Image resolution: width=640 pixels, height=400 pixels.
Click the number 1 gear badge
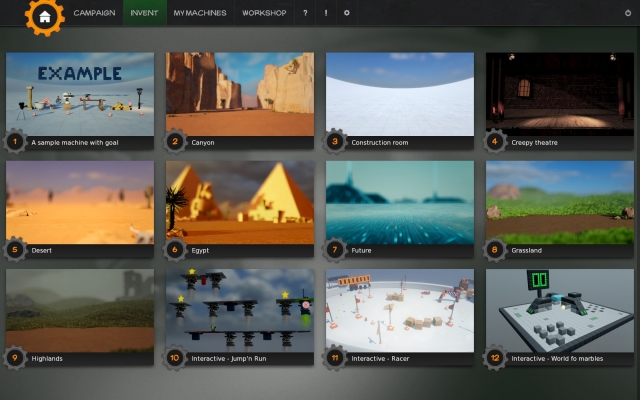[15, 142]
